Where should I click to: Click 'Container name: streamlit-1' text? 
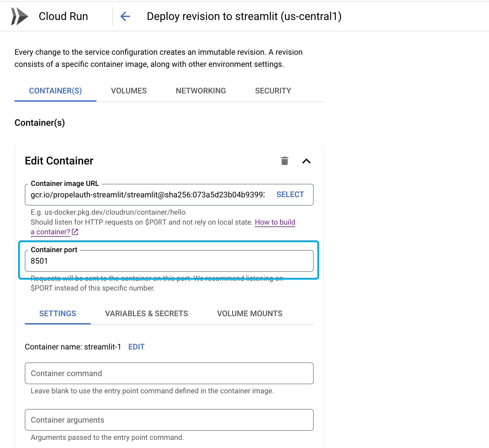tap(73, 347)
